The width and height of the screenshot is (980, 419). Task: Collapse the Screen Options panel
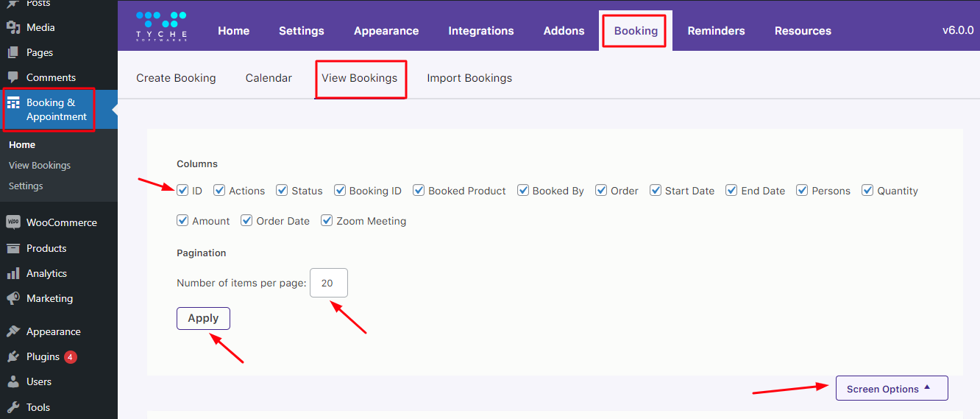point(891,389)
